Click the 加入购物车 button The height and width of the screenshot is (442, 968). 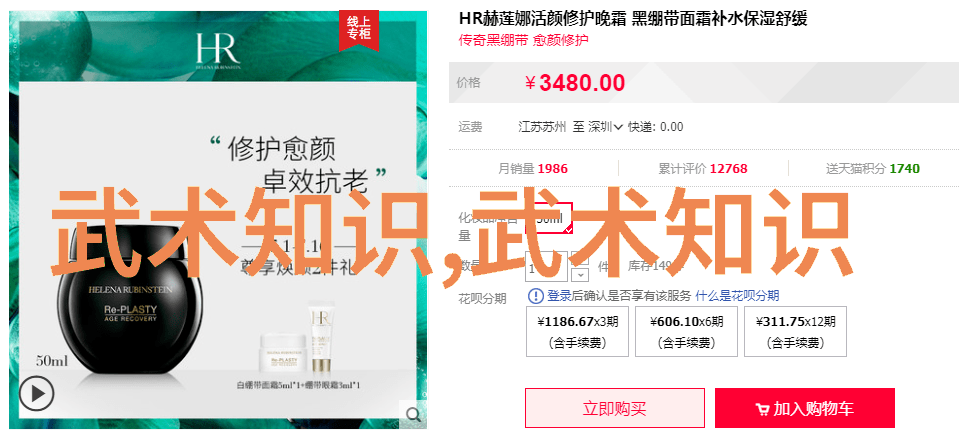coord(804,408)
